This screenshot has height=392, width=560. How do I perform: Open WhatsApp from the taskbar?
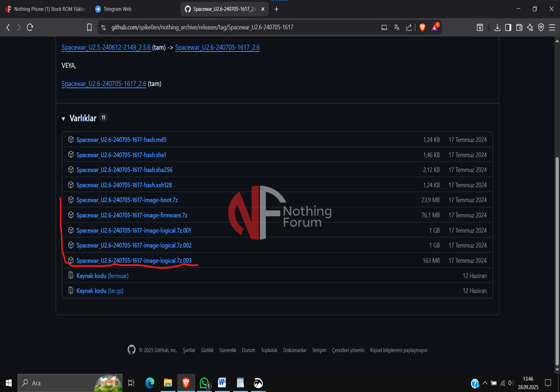(x=205, y=383)
